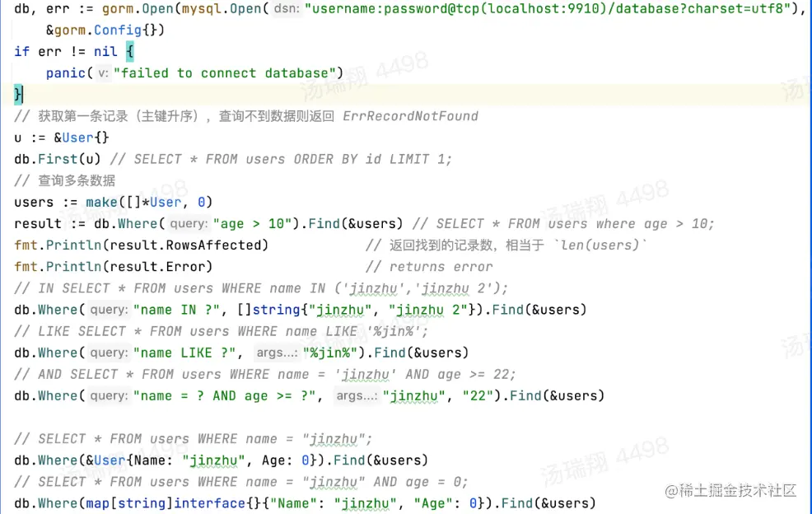Click the "22" string argument
Viewport: 812px width, 514px height.
point(478,396)
